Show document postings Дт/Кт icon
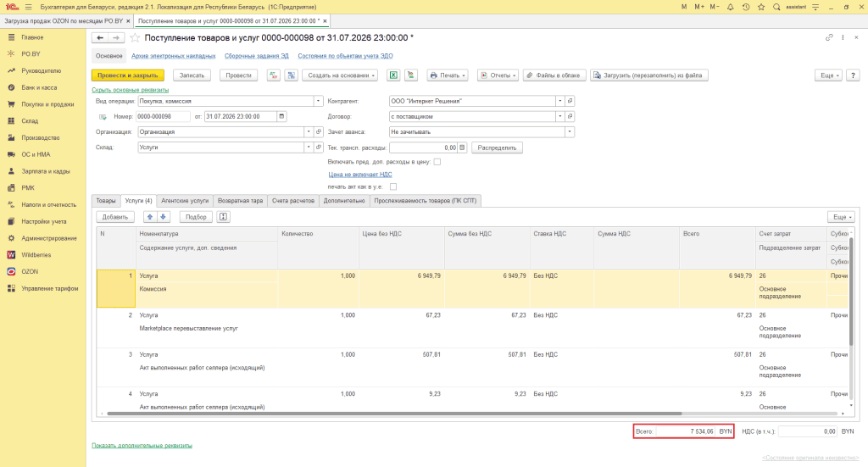868x467 pixels. pos(274,75)
